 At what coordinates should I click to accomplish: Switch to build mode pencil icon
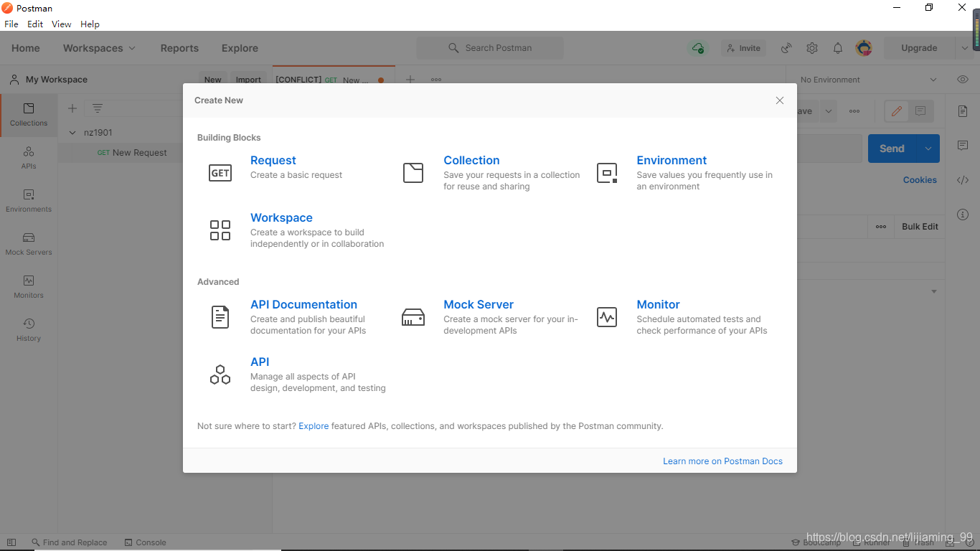click(x=897, y=111)
